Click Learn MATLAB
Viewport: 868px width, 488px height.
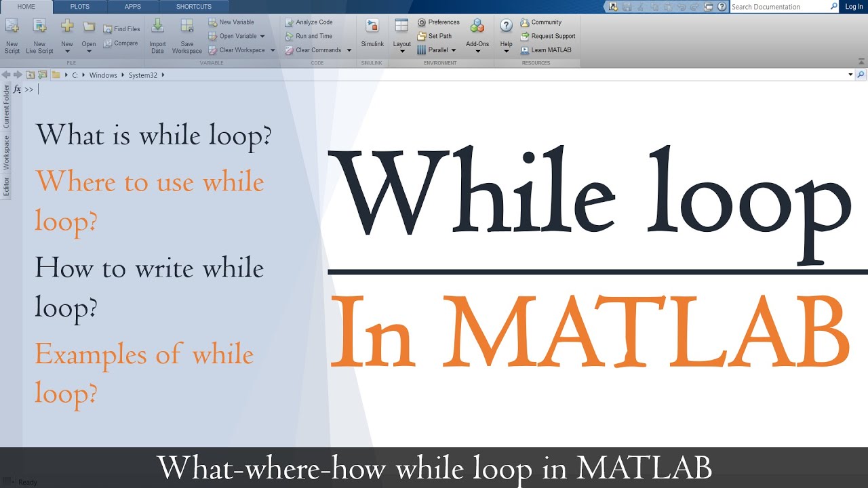(546, 50)
